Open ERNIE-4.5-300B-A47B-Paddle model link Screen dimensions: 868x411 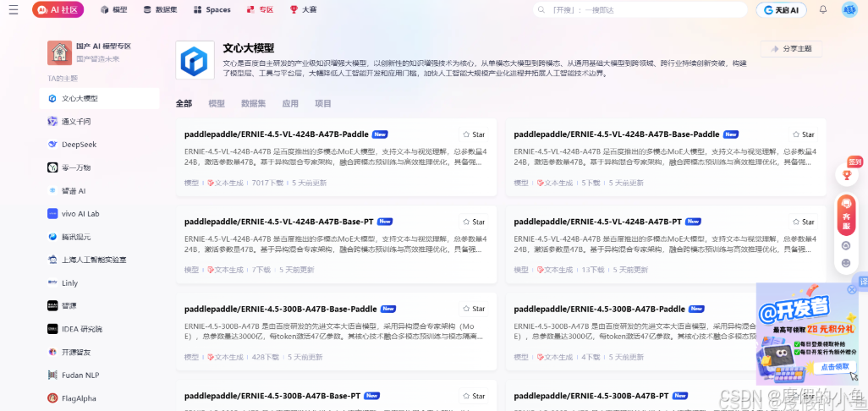600,309
